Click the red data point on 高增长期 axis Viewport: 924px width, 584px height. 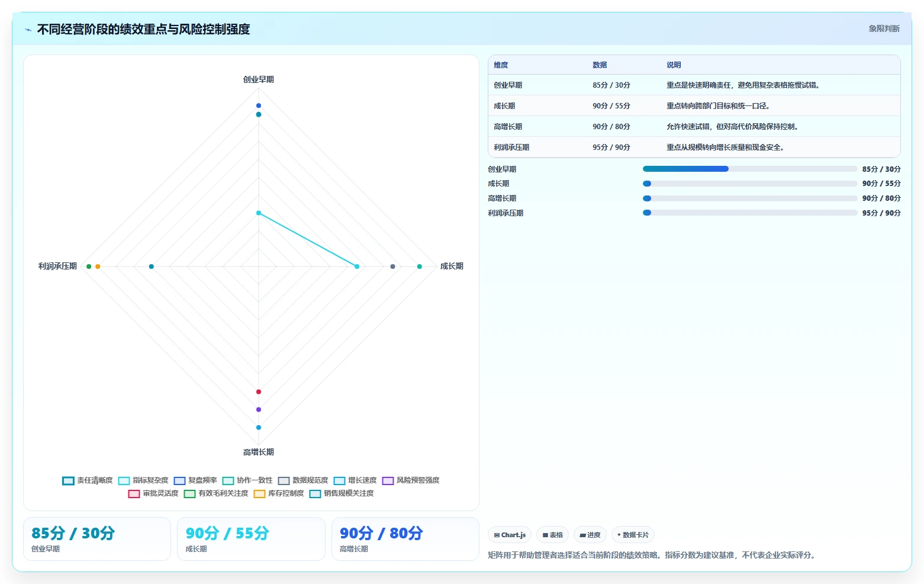[259, 392]
